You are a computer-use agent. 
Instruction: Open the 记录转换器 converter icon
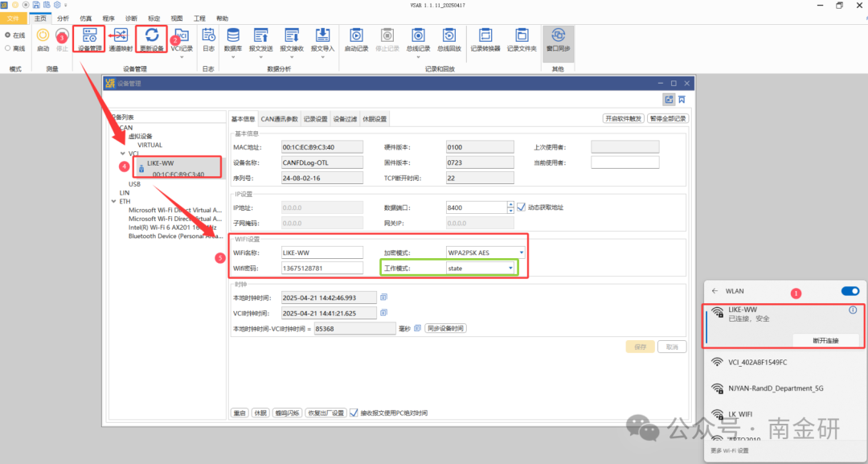click(485, 35)
